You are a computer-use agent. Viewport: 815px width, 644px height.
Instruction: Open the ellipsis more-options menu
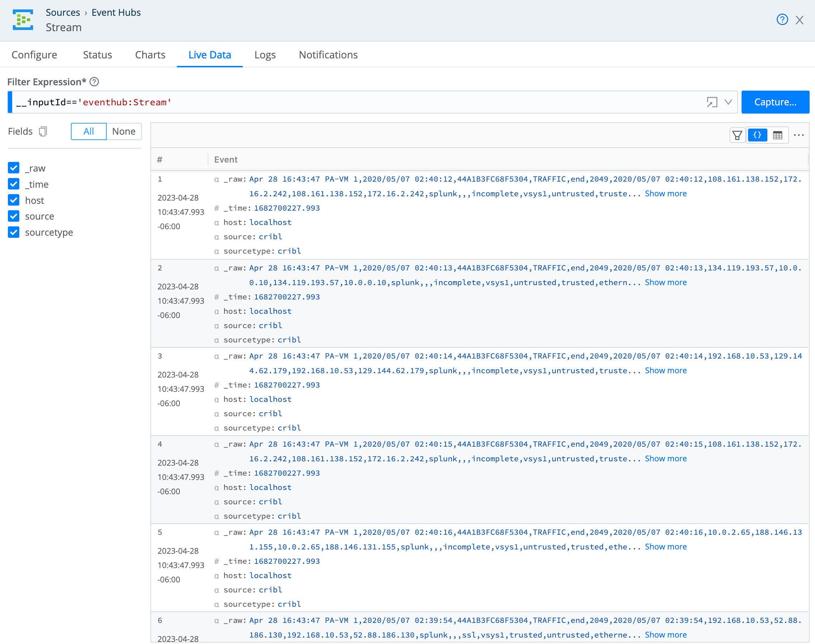[x=799, y=135]
